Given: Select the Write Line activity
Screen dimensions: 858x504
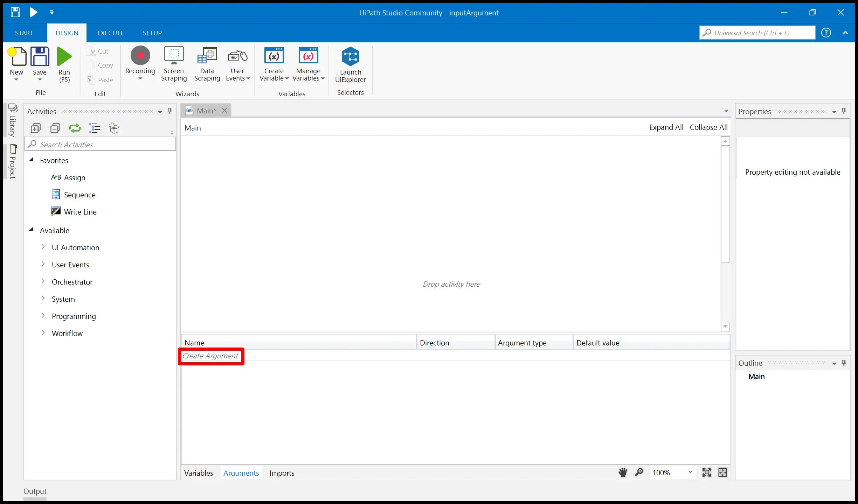Looking at the screenshot, I should (x=74, y=212).
